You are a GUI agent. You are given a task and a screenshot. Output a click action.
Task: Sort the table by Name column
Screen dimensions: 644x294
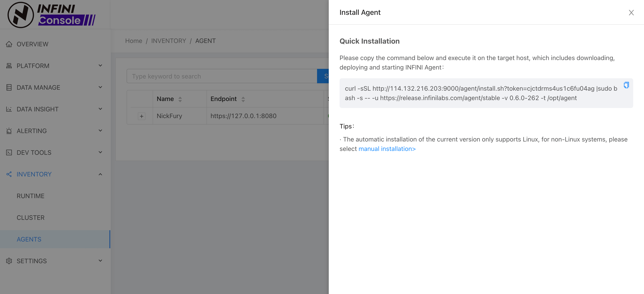180,99
